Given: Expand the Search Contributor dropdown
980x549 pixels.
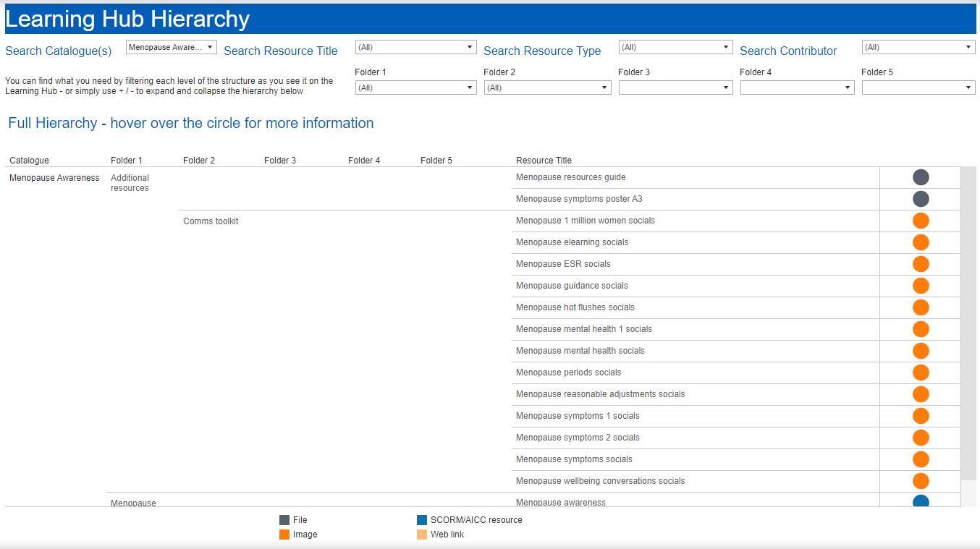Looking at the screenshot, I should 918,46.
